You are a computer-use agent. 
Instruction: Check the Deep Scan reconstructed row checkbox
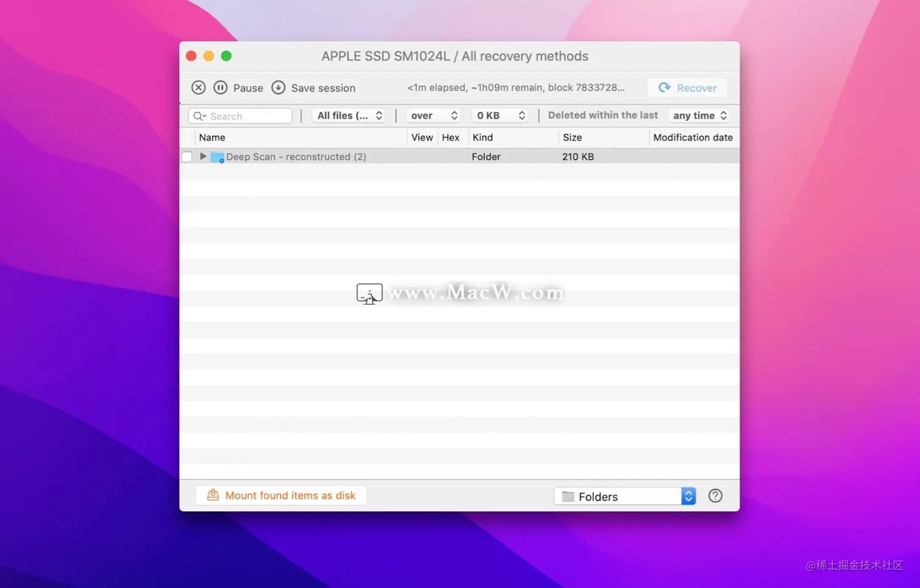tap(187, 157)
